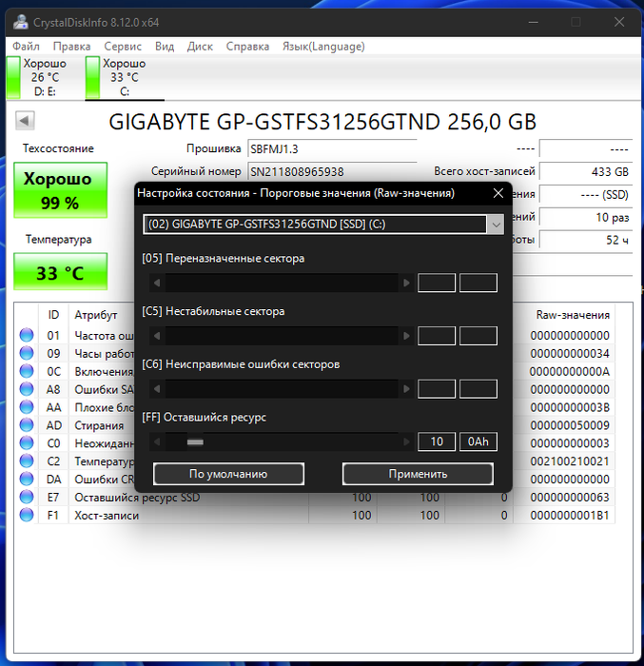Click right arrow of [FF] remaining life slider
The height and width of the screenshot is (666, 644).
coord(406,441)
